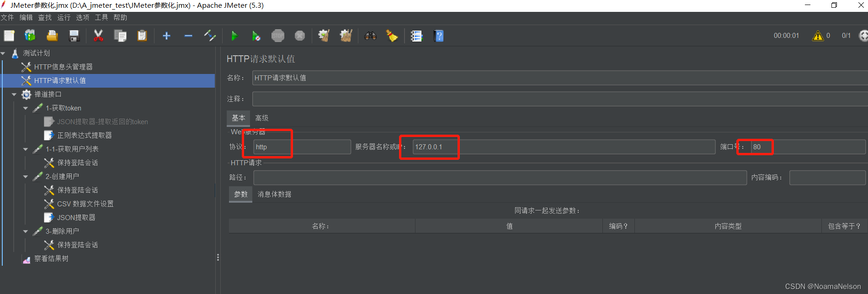Select JSON提取器-提取返回的token node

[x=102, y=122]
